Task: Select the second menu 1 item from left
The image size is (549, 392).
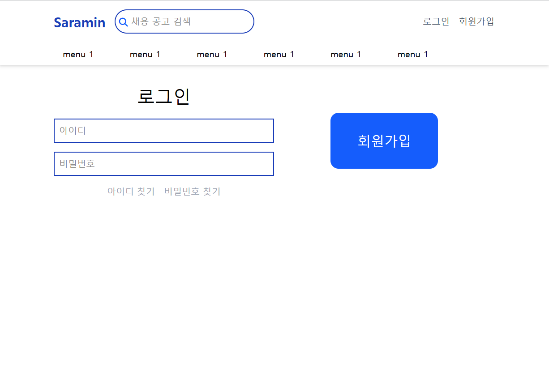Action: (x=145, y=55)
